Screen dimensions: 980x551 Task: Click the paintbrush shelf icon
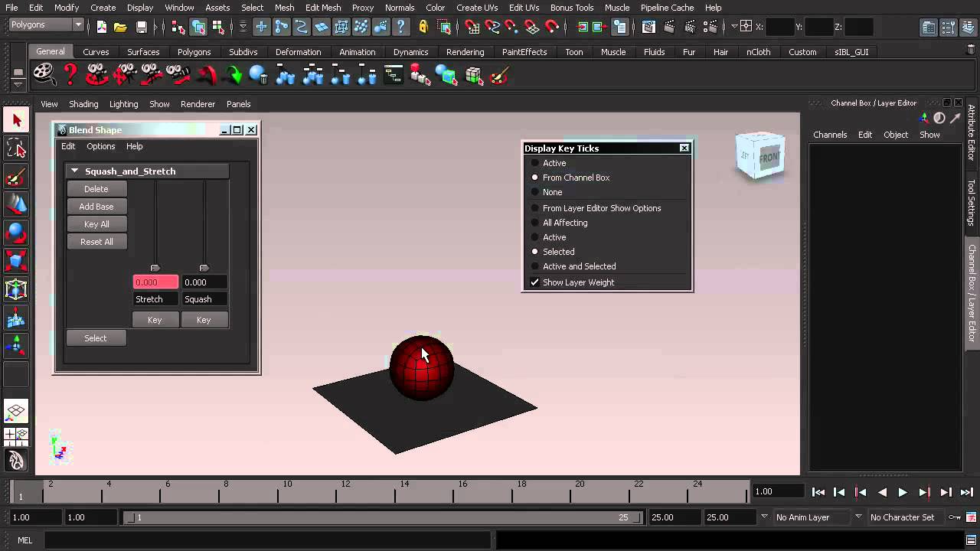499,75
